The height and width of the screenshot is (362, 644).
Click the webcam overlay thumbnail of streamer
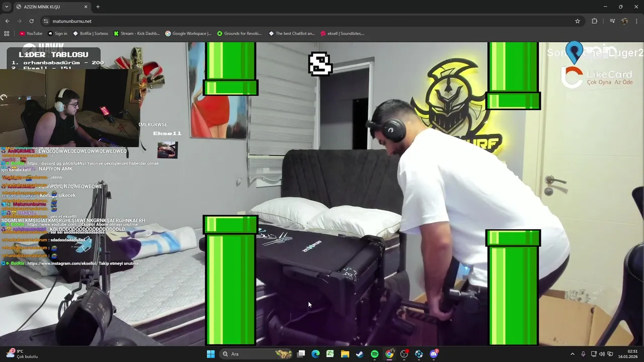69,108
